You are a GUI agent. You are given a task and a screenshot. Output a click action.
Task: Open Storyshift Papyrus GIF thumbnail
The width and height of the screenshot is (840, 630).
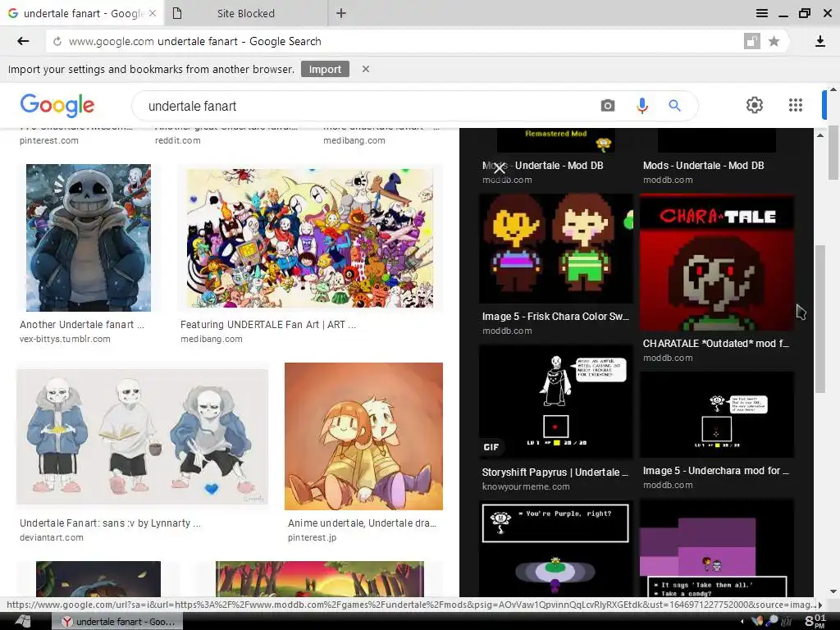pos(555,402)
